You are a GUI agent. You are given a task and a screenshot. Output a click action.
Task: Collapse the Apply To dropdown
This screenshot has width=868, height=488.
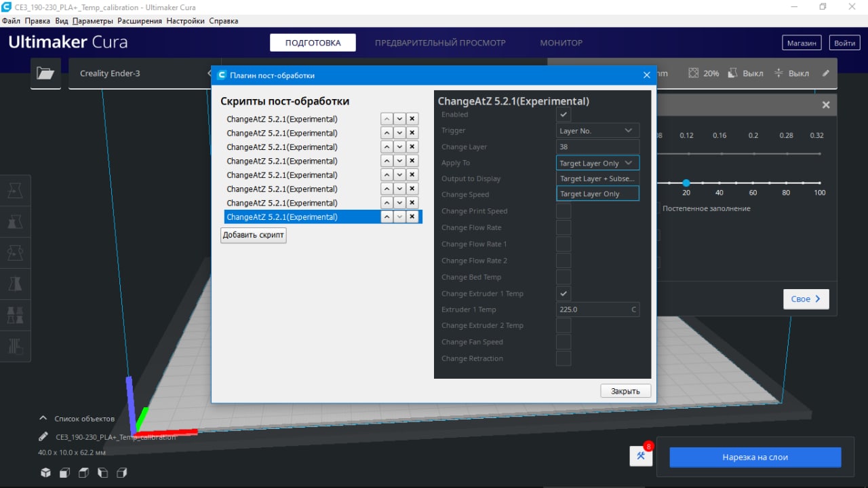(597, 163)
